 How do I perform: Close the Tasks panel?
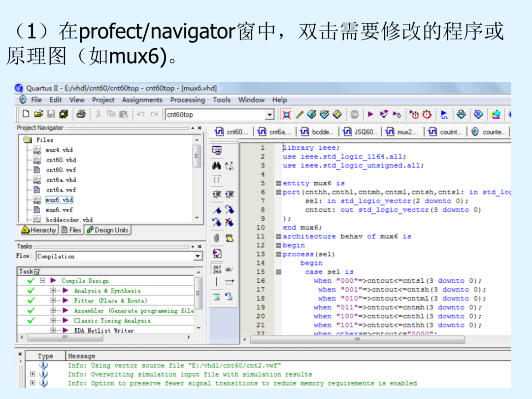point(200,246)
